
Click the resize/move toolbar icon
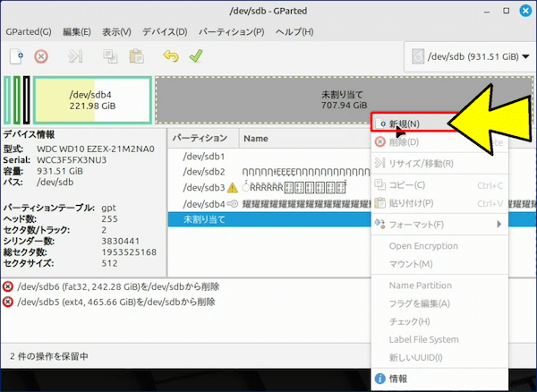(x=76, y=55)
